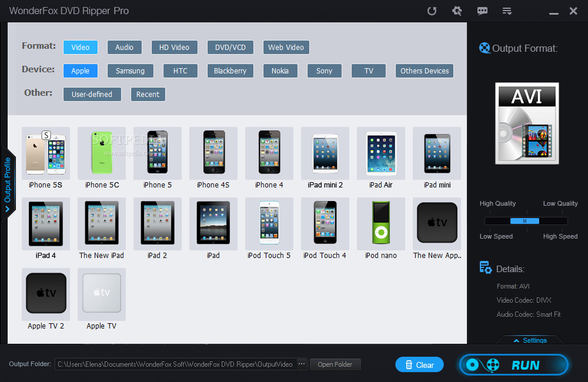Show Recent profiles
This screenshot has width=588, height=382.
point(148,95)
